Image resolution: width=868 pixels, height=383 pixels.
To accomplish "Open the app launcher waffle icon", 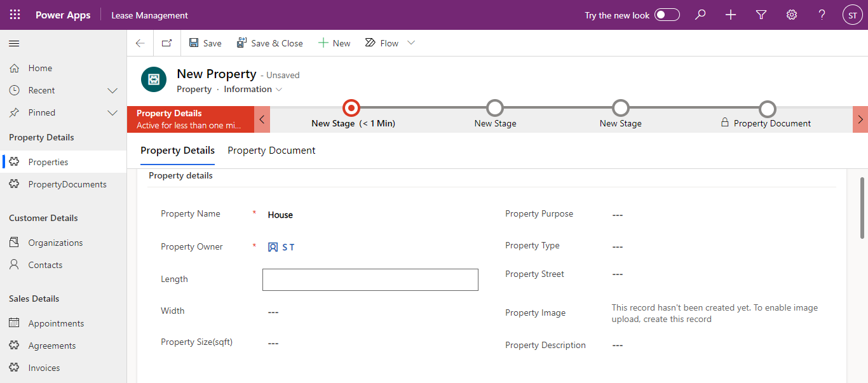I will [15, 15].
